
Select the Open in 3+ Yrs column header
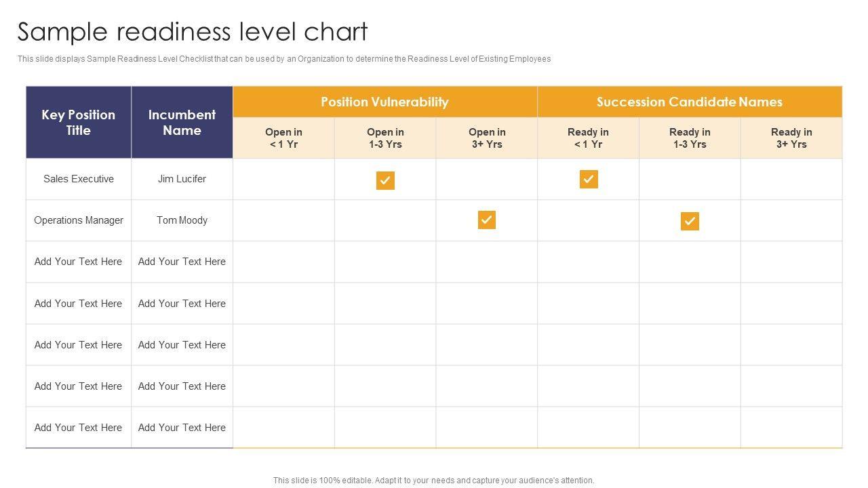tap(487, 138)
